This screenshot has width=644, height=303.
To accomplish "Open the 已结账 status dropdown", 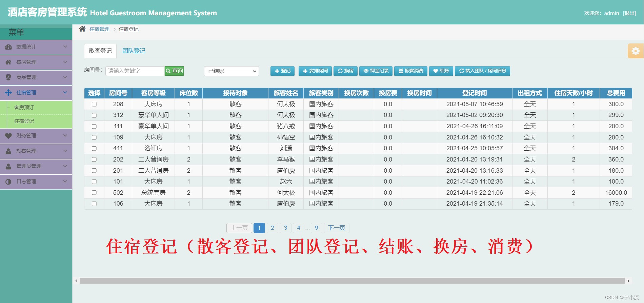I will coord(232,71).
